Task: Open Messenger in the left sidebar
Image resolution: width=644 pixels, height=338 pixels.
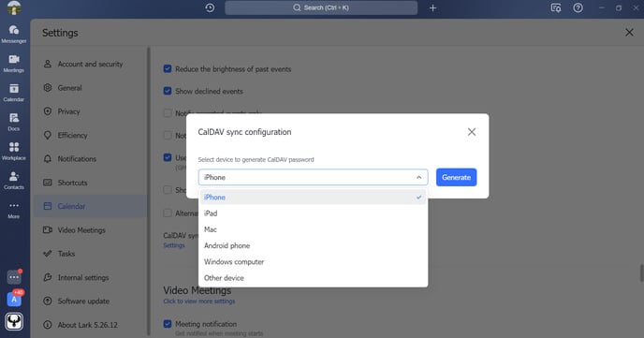Action: [x=13, y=34]
